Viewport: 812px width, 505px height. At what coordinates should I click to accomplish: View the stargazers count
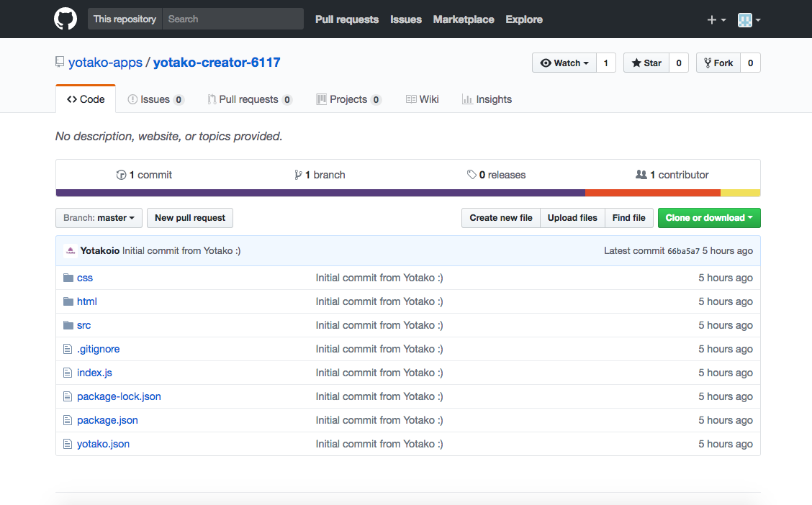point(679,63)
